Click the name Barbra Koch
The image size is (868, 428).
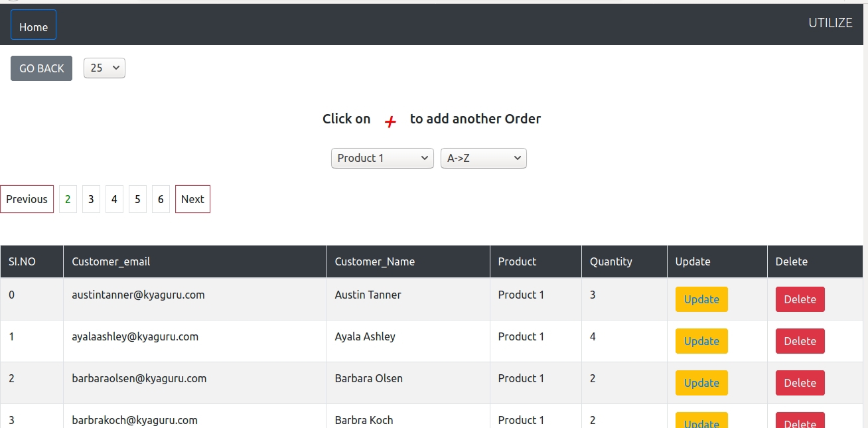tap(364, 420)
